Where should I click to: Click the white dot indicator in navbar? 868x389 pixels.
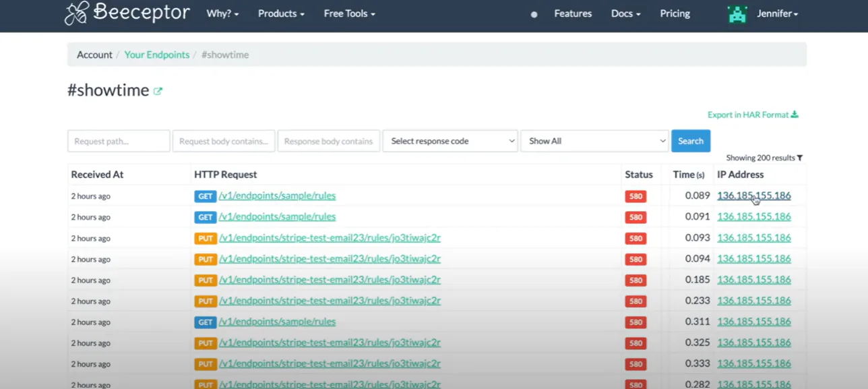point(534,14)
